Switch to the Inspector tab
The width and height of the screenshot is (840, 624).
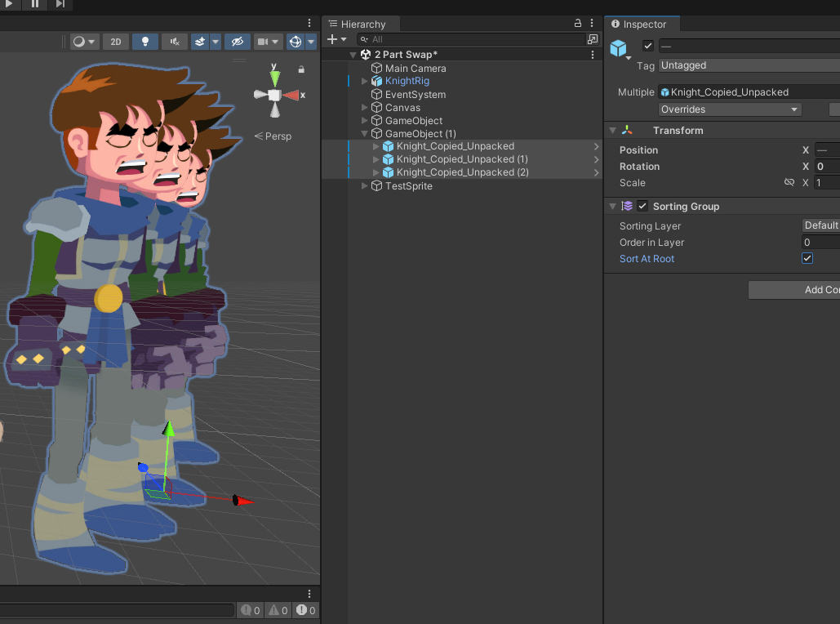click(x=642, y=25)
